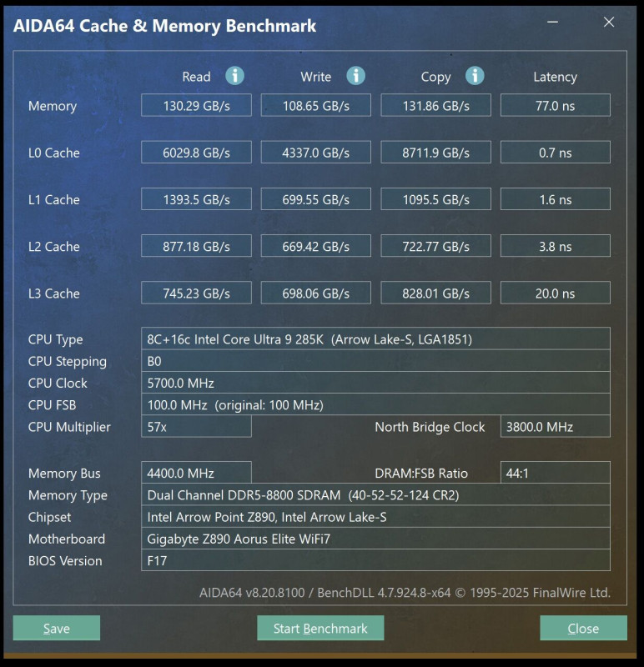The image size is (644, 667).
Task: Click the AIDA64 version copyright text
Action: [405, 593]
